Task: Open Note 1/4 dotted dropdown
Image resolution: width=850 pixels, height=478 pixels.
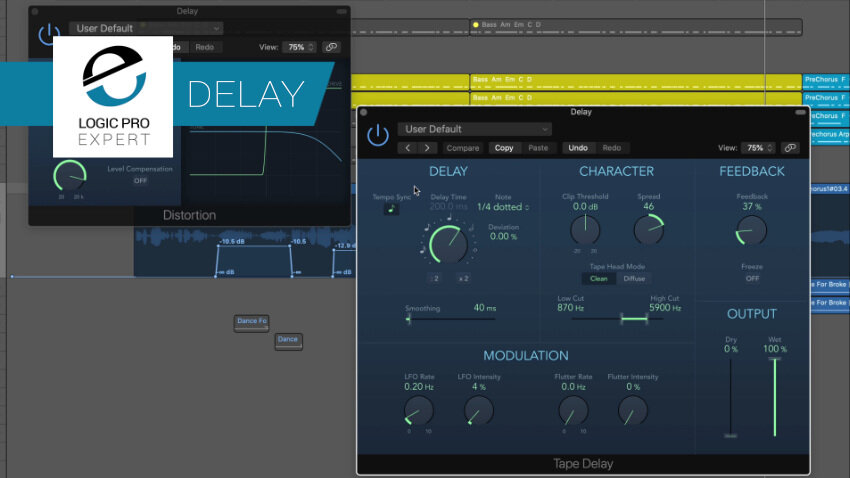Action: [x=503, y=207]
